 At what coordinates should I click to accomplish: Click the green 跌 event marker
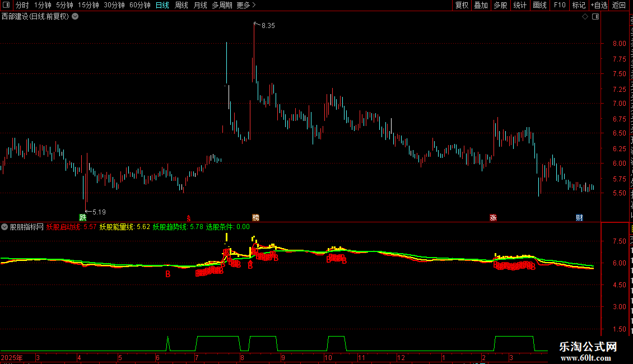pos(83,217)
